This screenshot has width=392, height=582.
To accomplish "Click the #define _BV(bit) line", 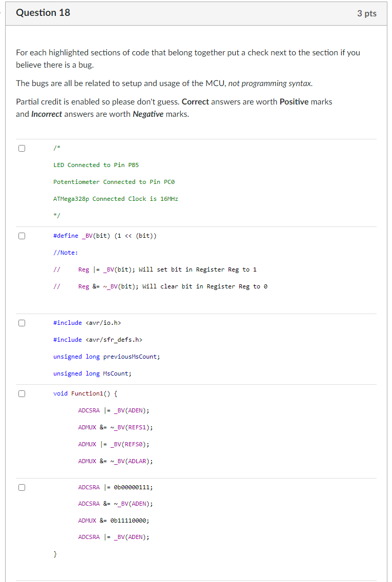I will 105,235.
